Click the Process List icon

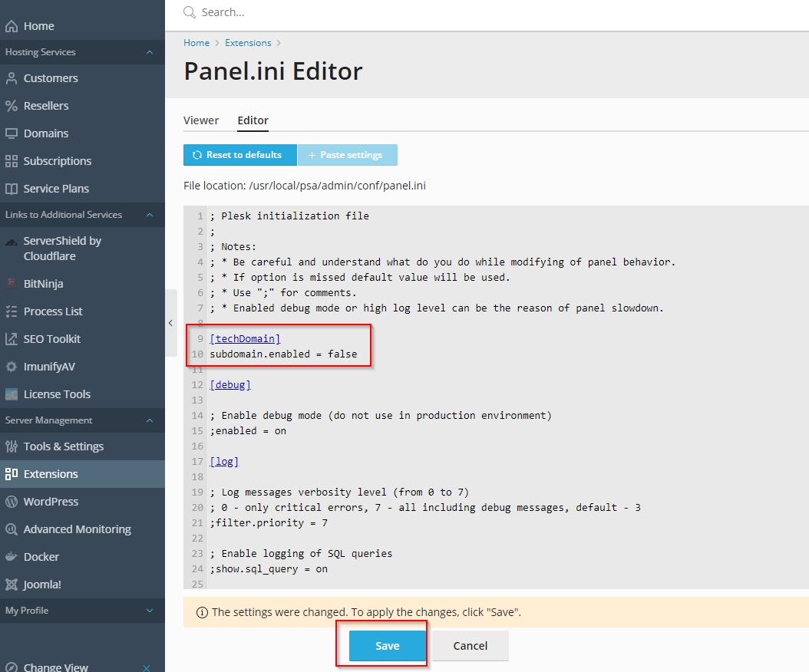pyautogui.click(x=11, y=311)
